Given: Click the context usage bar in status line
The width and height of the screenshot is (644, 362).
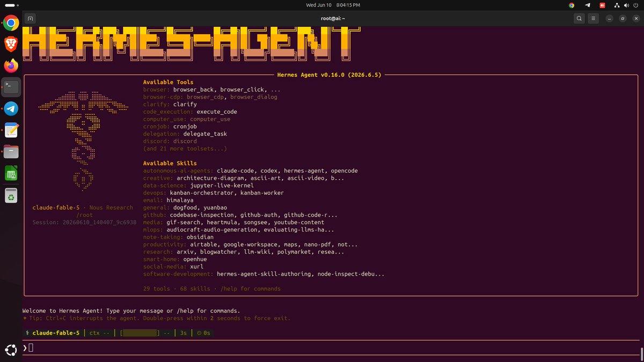Looking at the screenshot, I should 140,333.
